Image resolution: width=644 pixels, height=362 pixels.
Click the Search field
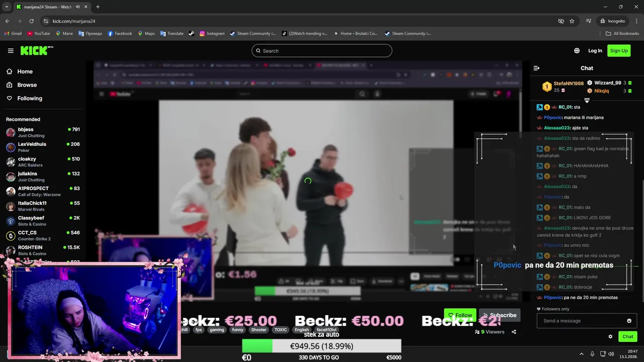322,51
